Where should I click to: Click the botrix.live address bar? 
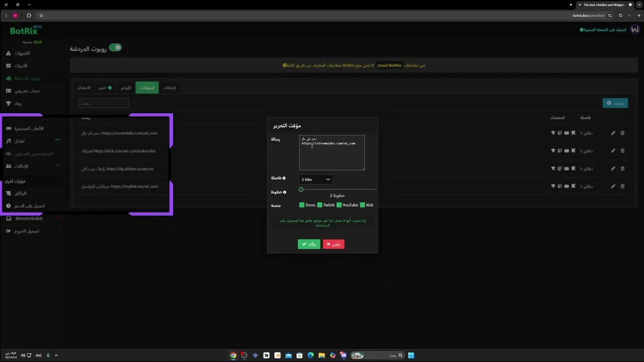click(589, 16)
